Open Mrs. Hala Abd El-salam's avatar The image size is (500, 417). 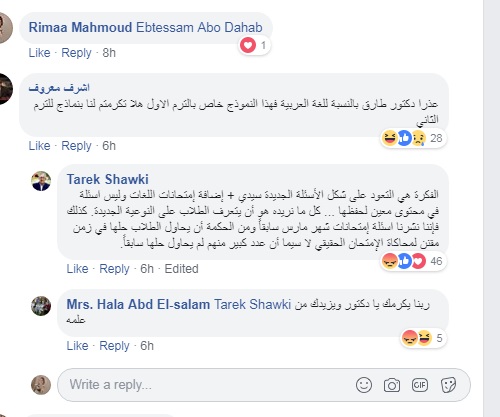[41, 306]
